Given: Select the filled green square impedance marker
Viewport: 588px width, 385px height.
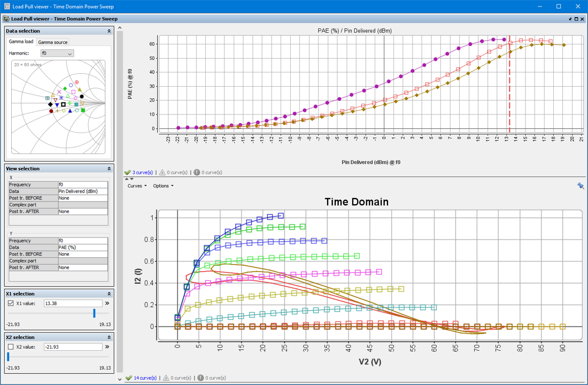Looking at the screenshot, I should pos(83,110).
